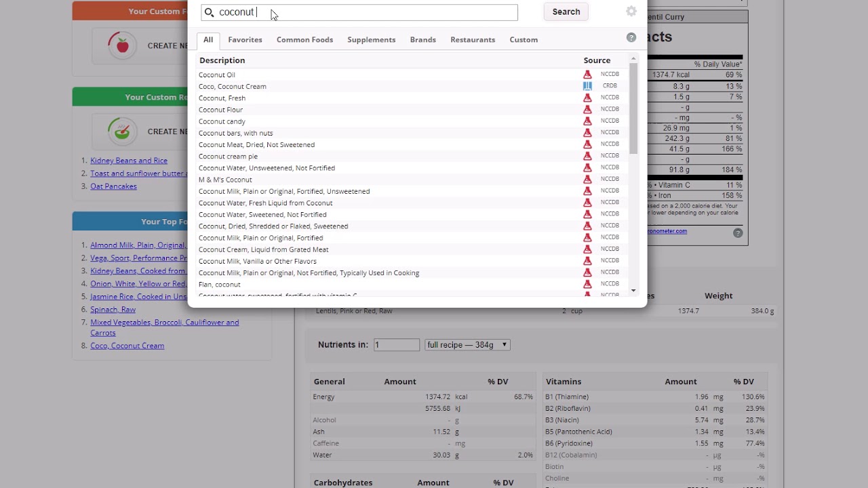The image size is (868, 488).
Task: Select the All tab
Action: coord(208,39)
